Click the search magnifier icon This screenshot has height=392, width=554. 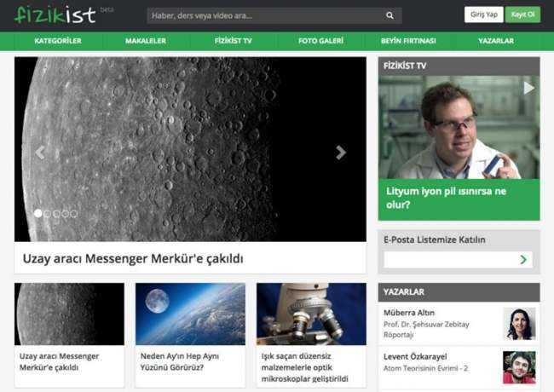pyautogui.click(x=390, y=15)
